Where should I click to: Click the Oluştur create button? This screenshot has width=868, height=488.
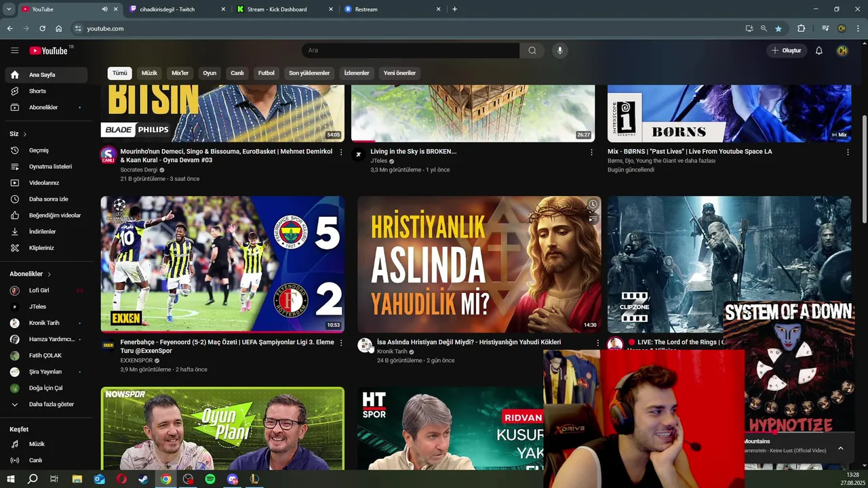(786, 50)
